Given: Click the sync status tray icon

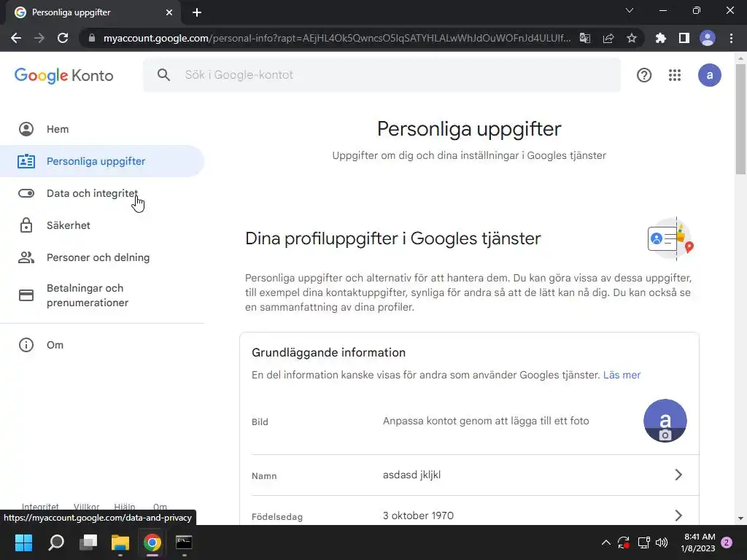Looking at the screenshot, I should [624, 542].
